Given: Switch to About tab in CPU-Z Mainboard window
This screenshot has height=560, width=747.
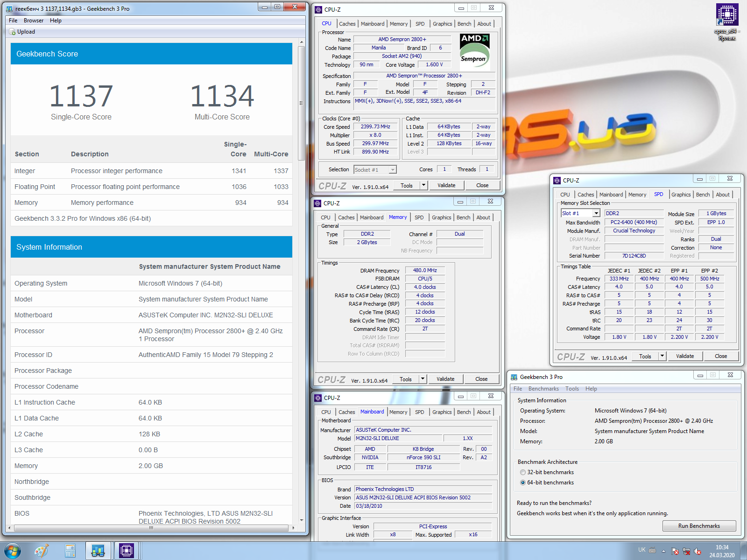Looking at the screenshot, I should (x=484, y=412).
